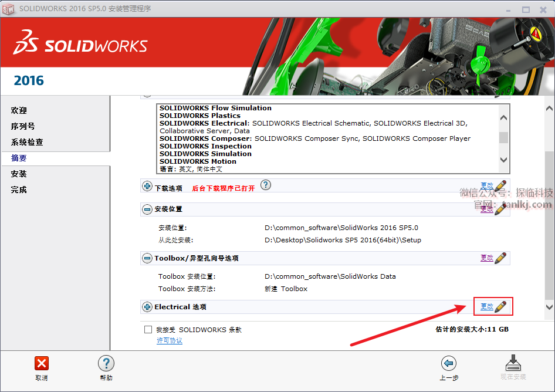Select System Check (系统检查) in sidebar

[27, 142]
